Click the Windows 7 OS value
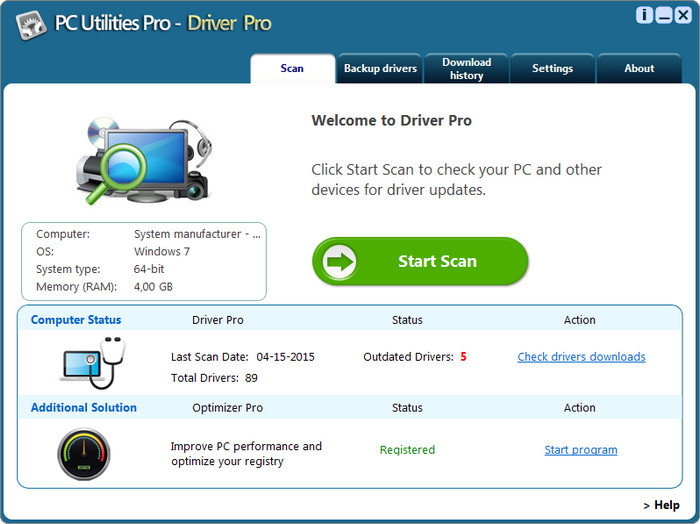This screenshot has height=524, width=700. 162,251
